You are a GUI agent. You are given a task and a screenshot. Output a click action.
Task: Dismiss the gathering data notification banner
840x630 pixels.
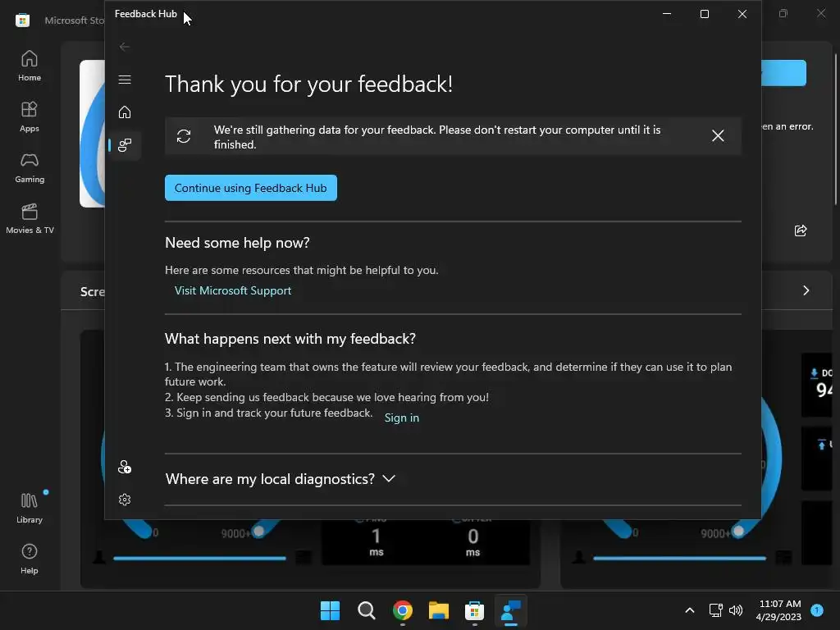[718, 136]
